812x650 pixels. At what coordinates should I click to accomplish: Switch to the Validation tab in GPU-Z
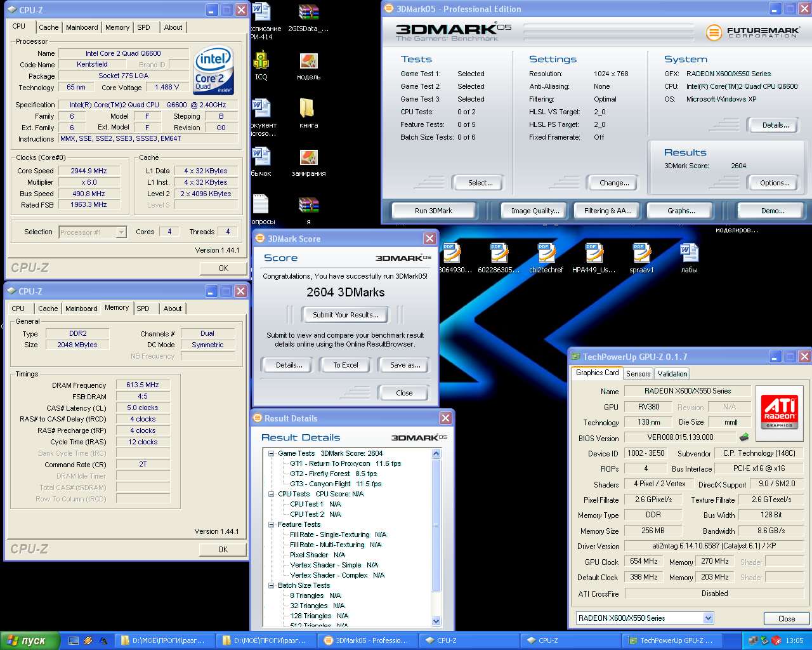pyautogui.click(x=672, y=374)
